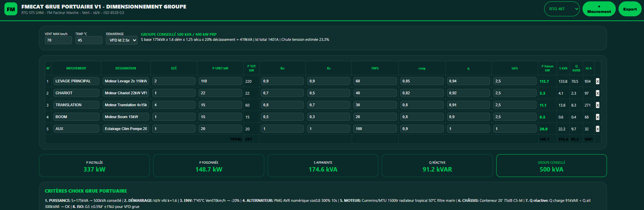Click the green FM logo icon
This screenshot has width=644, height=210.
coord(11,9)
